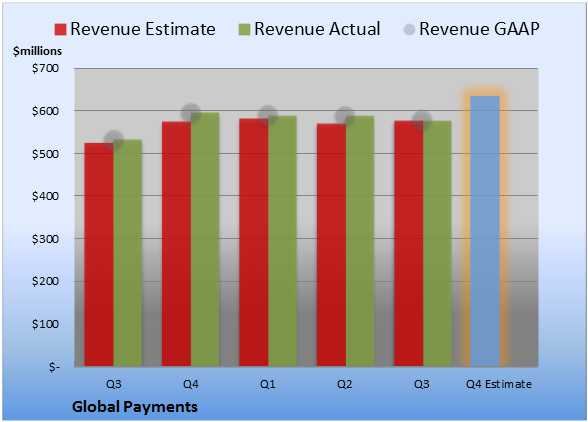Select the 'Revenue Estimate' legend label

coord(143,29)
